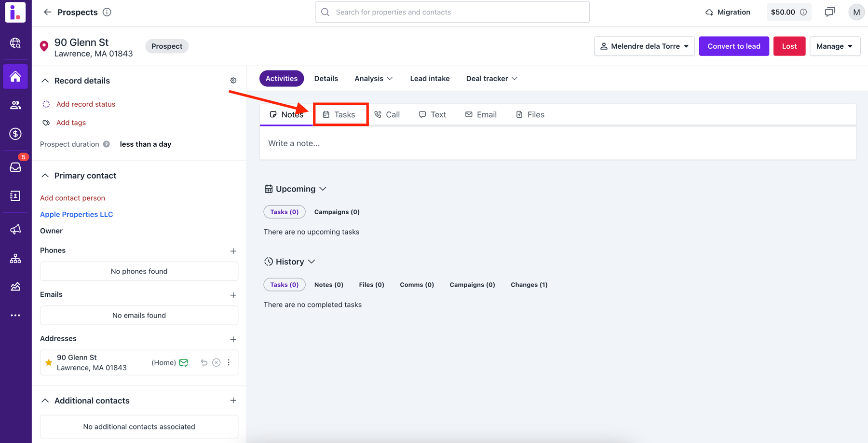Screen dimensions: 868x443
Task: Click the green mail check icon on address
Action: (x=184, y=362)
